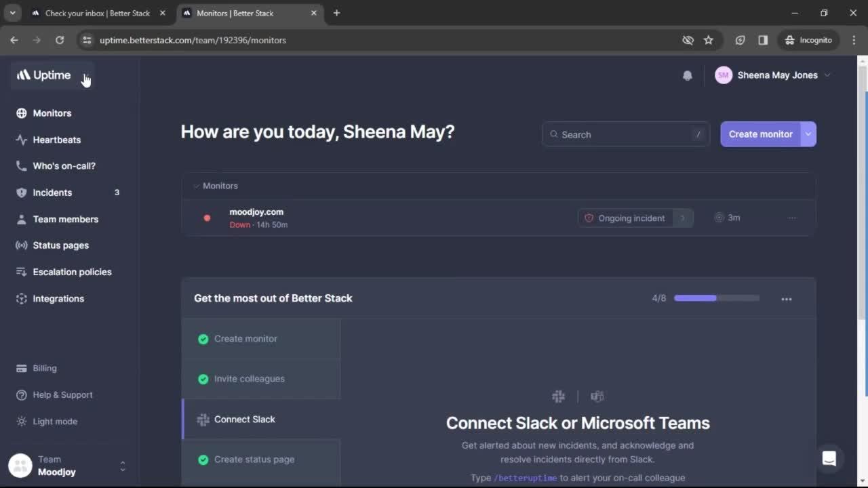This screenshot has width=868, height=488.
Task: Click the red Down status dot for moodjoy.com
Action: coord(207,218)
